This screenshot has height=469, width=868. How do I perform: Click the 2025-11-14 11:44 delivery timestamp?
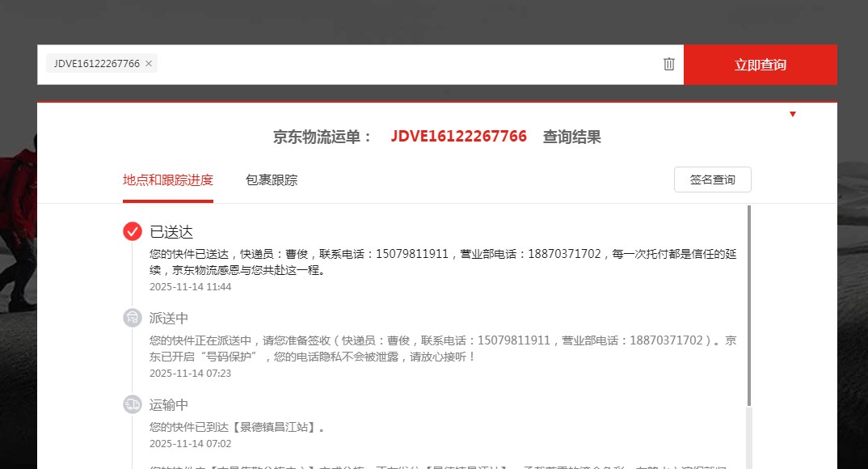[x=190, y=287]
